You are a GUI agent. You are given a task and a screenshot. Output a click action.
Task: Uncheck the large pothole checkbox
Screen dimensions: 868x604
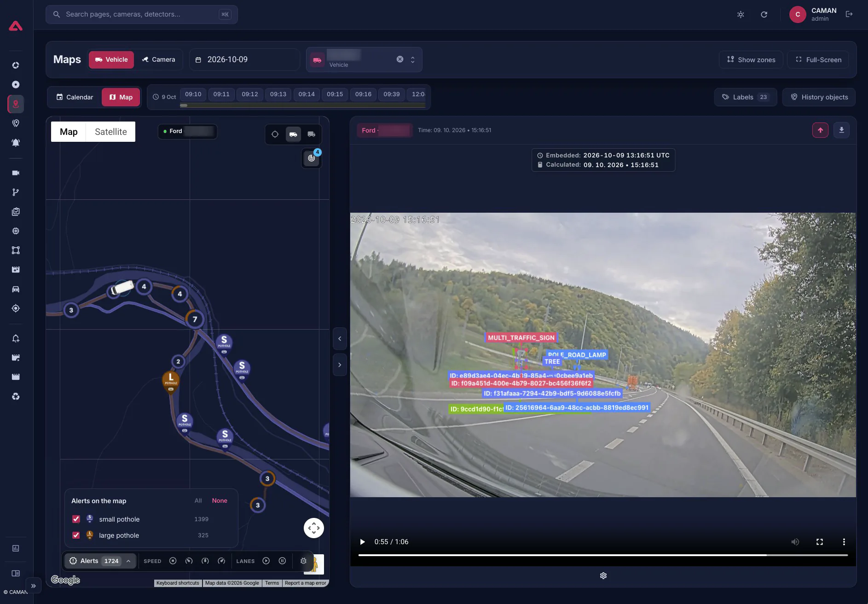[76, 535]
